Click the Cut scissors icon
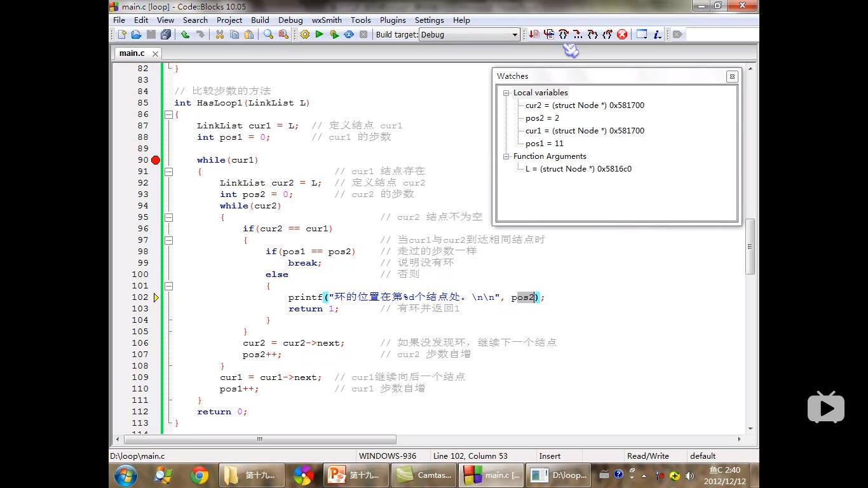This screenshot has height=488, width=868. pyautogui.click(x=219, y=34)
